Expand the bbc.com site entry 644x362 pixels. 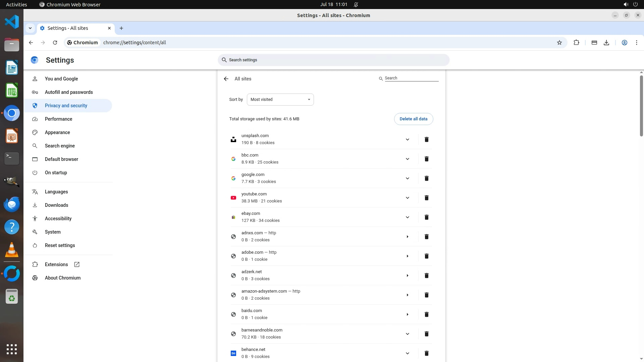(407, 159)
